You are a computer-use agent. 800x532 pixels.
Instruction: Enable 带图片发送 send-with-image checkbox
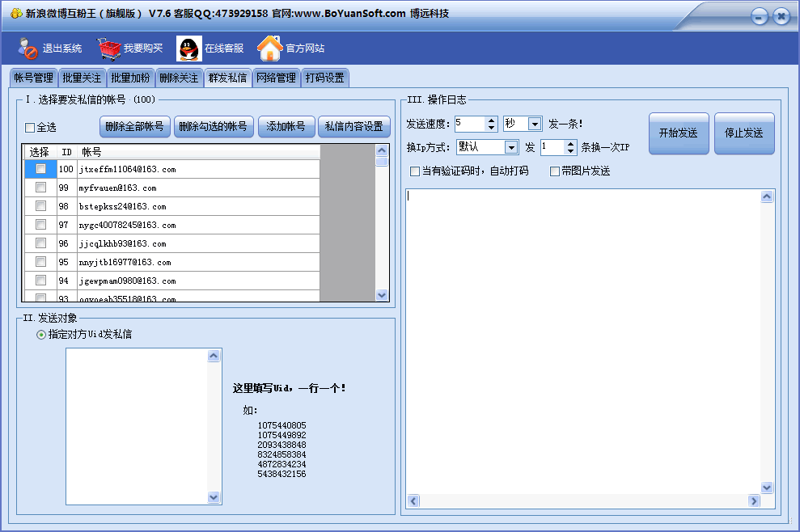[x=555, y=171]
